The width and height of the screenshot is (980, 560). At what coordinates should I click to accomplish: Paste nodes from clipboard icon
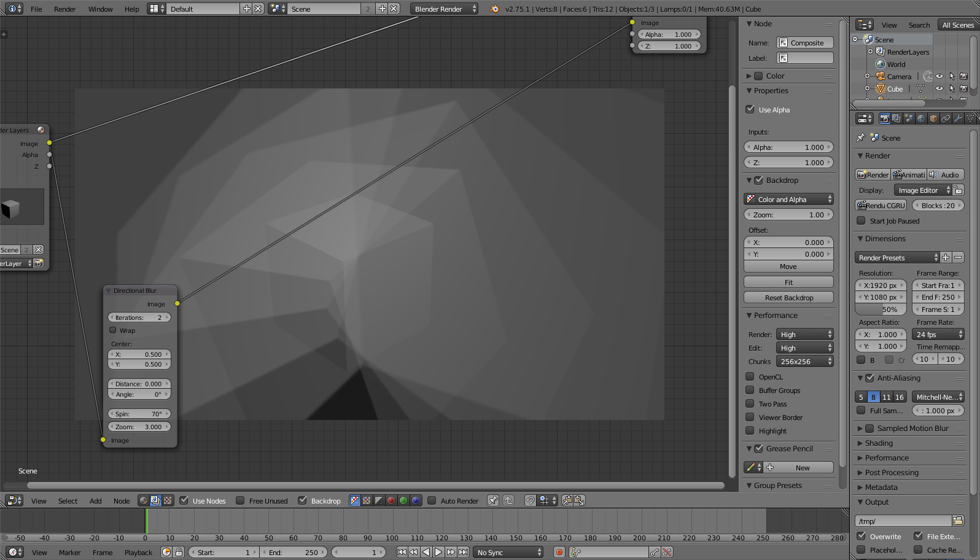(x=579, y=500)
